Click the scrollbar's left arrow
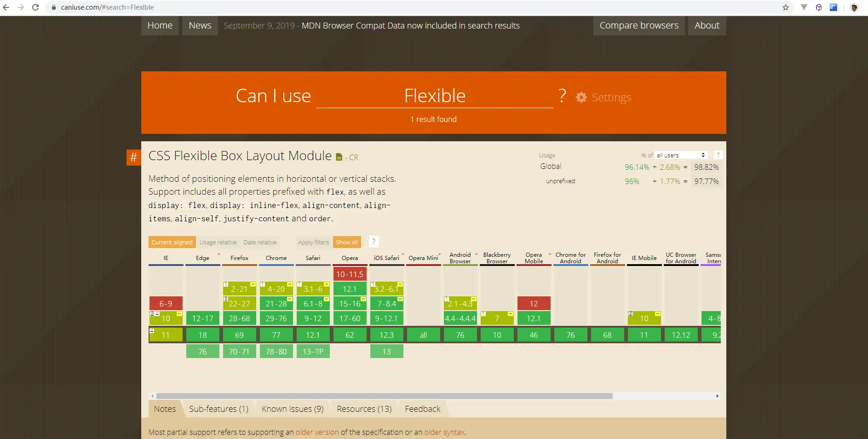Image resolution: width=868 pixels, height=439 pixels. (x=152, y=396)
